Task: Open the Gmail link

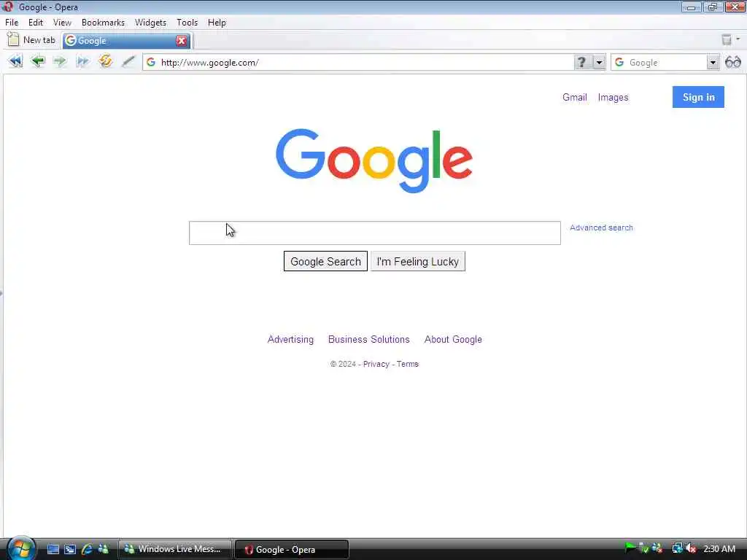Action: click(x=575, y=97)
